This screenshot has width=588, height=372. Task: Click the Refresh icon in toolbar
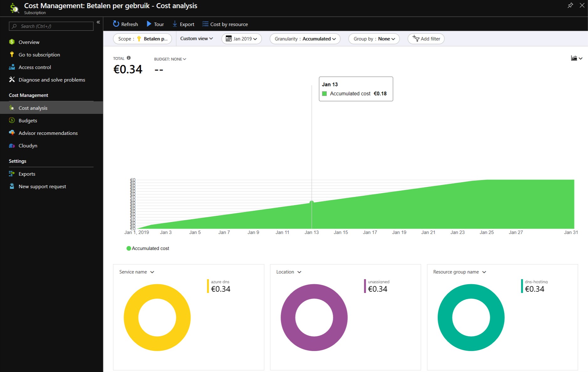click(116, 24)
